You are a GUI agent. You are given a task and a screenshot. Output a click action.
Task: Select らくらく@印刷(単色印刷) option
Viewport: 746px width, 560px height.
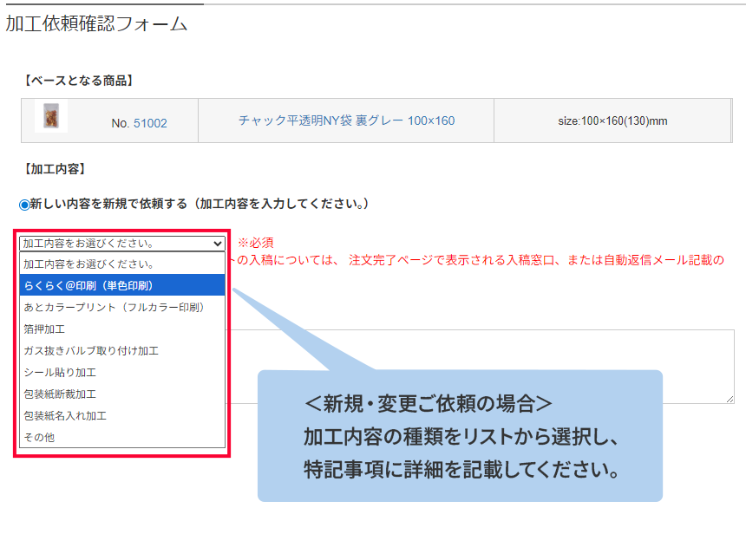(121, 285)
